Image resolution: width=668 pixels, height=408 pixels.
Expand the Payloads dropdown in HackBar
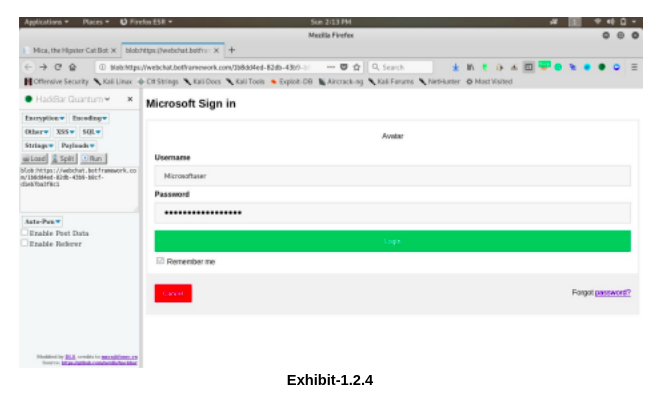click(78, 146)
